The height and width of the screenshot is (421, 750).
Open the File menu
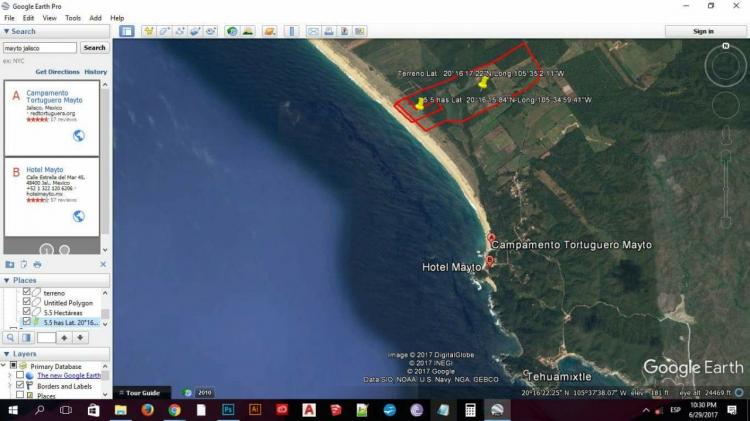(9, 18)
